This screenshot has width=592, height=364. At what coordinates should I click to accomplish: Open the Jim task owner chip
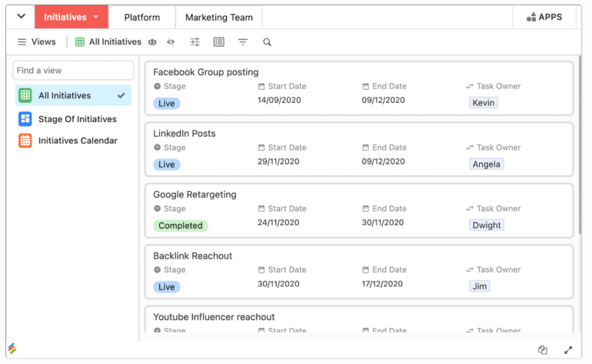480,286
